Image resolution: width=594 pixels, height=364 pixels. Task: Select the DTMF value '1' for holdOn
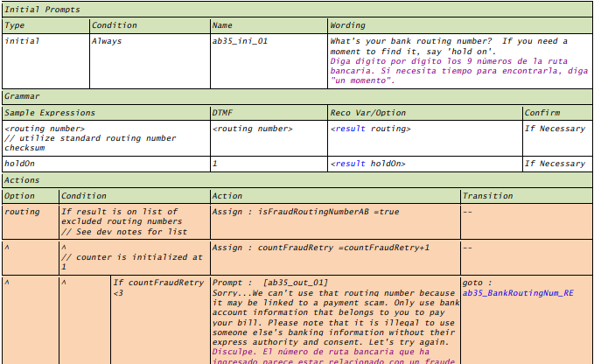pos(269,164)
